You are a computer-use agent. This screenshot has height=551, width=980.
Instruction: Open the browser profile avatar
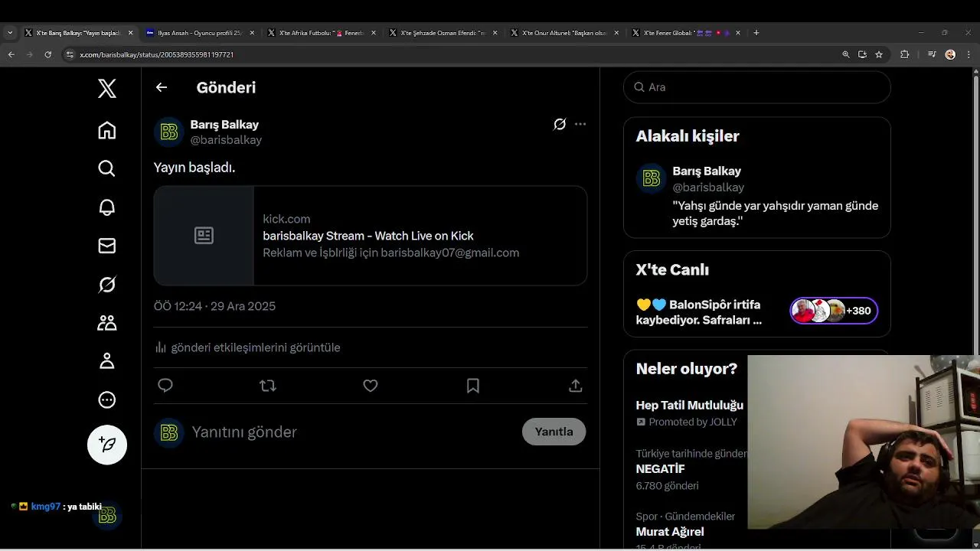pyautogui.click(x=950, y=54)
